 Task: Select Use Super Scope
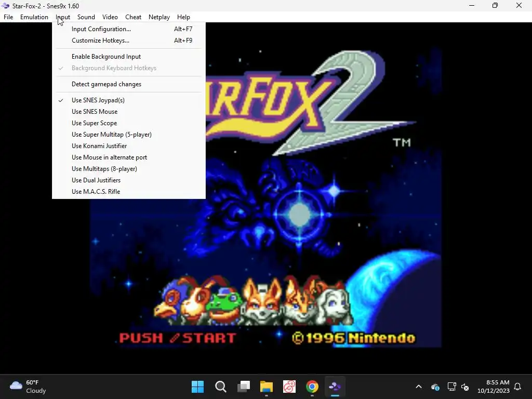tap(129, 123)
